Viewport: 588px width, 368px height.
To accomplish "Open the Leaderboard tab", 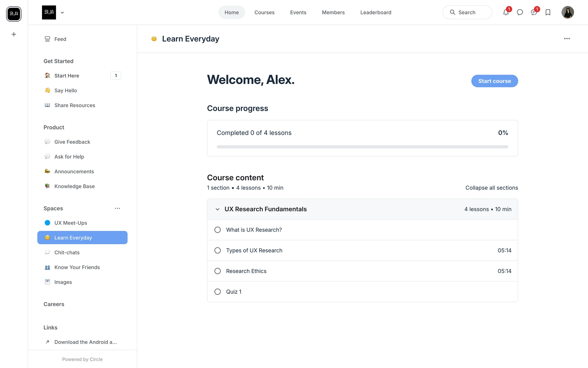I will [x=375, y=13].
